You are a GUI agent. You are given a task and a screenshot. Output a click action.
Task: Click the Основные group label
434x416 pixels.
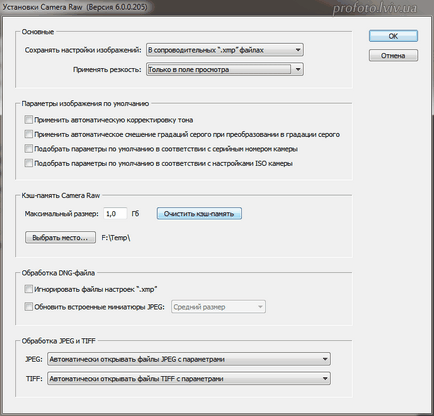38,32
